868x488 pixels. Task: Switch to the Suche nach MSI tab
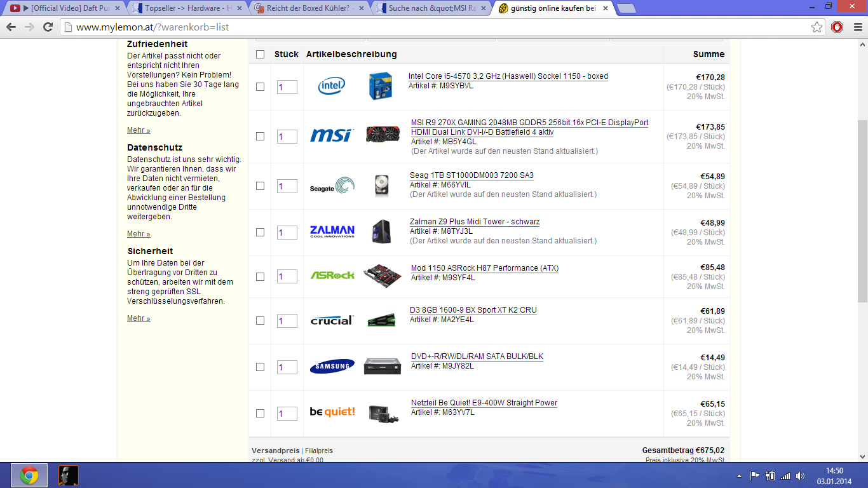tap(431, 8)
